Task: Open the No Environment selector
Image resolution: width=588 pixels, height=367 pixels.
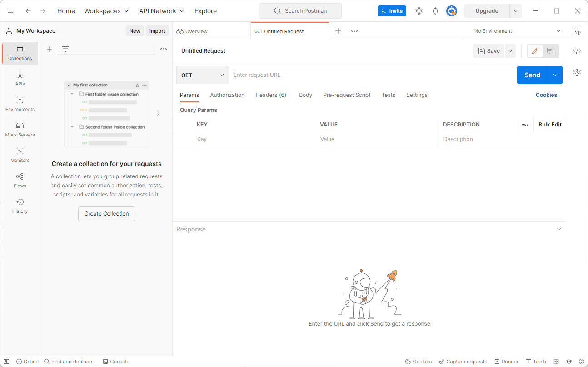Action: click(517, 31)
